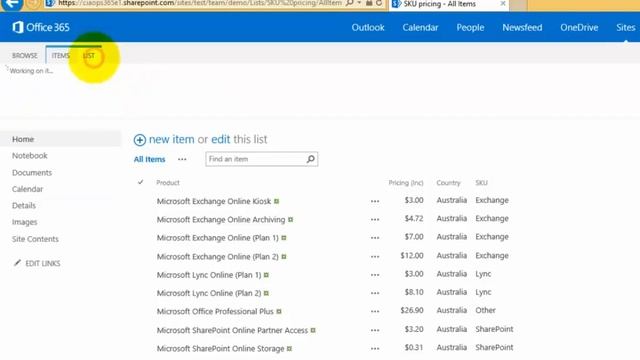Open Images in left navigation

pyautogui.click(x=24, y=222)
